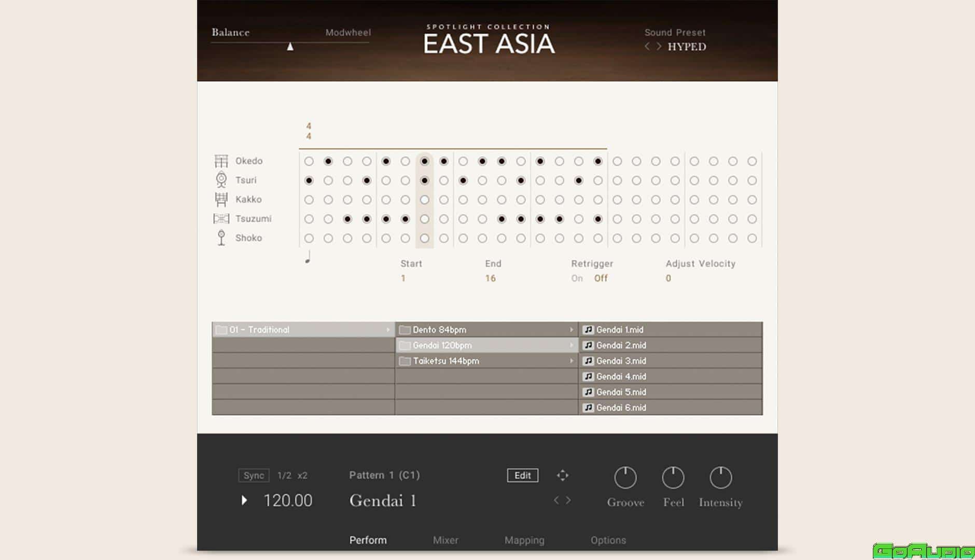The image size is (975, 560).
Task: Switch to the Mixer tab
Action: pyautogui.click(x=445, y=540)
